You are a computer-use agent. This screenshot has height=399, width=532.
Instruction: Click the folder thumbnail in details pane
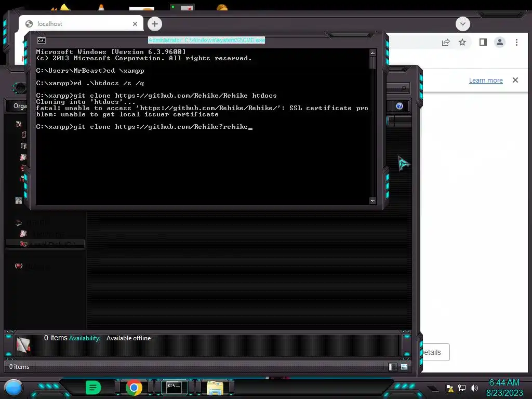coord(23,345)
